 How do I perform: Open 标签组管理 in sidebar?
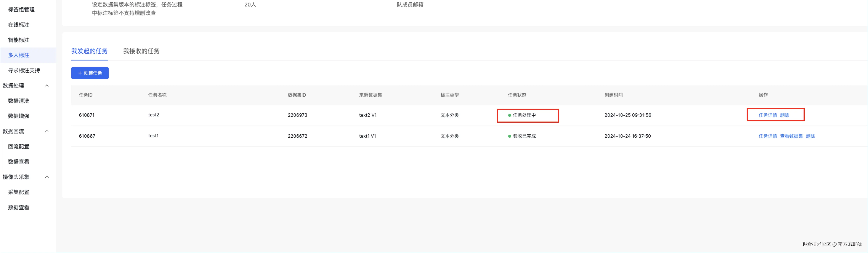tap(21, 10)
